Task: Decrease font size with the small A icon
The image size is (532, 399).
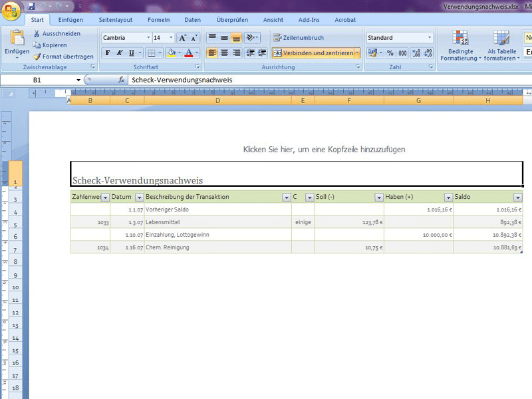Action: [x=194, y=38]
